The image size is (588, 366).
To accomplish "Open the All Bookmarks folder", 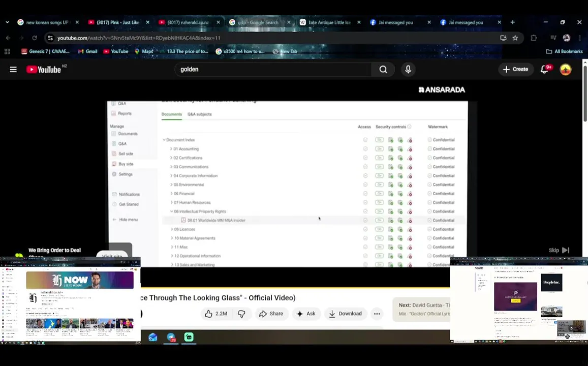I will click(x=565, y=51).
